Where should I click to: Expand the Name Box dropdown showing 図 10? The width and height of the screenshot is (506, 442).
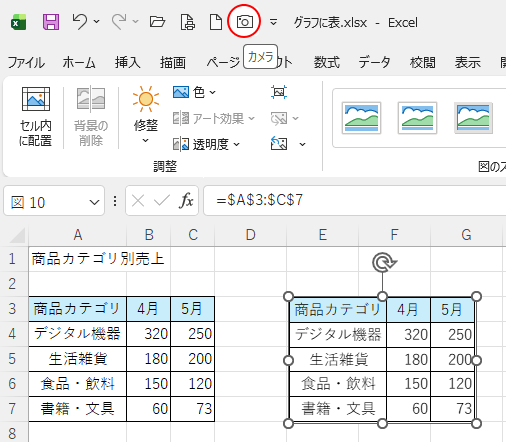click(x=94, y=202)
